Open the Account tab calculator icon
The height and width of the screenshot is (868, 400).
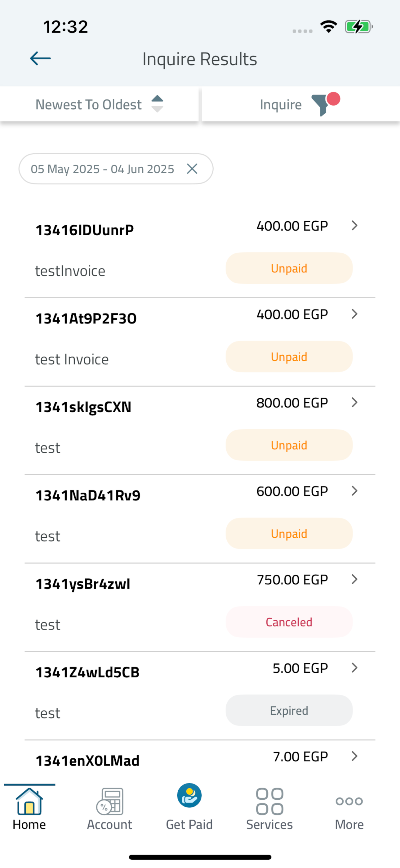pyautogui.click(x=110, y=801)
